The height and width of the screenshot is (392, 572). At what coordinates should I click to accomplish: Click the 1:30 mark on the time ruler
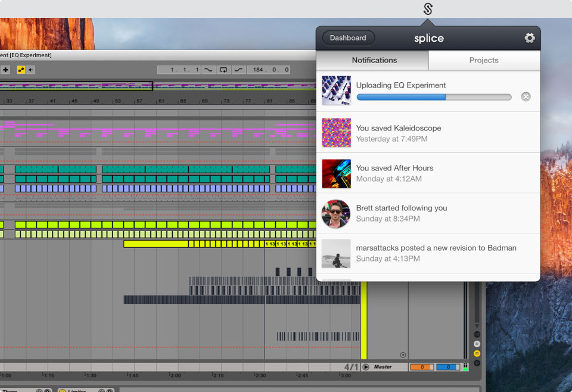[x=91, y=375]
